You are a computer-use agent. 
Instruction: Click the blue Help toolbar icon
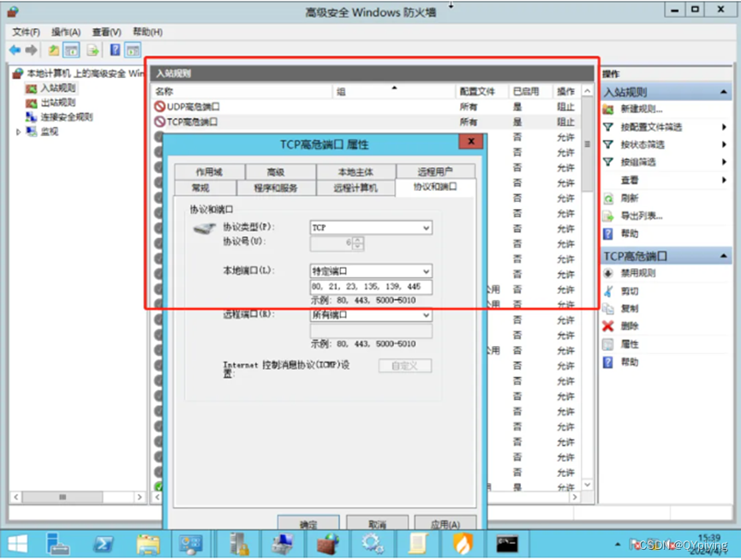pyautogui.click(x=115, y=50)
